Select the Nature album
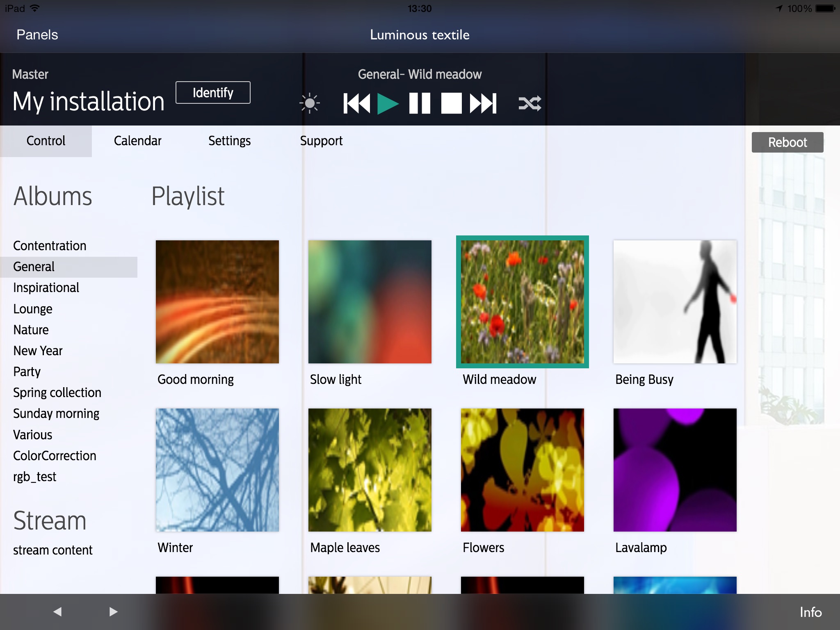 pos(31,330)
